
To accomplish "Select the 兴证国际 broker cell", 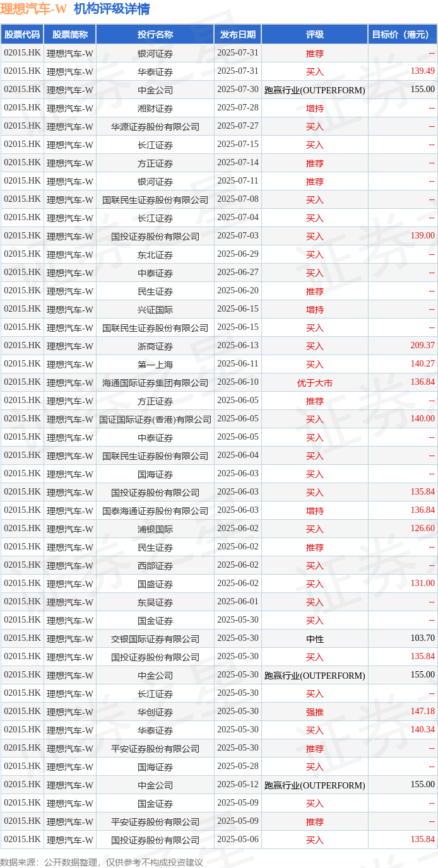I will [155, 310].
